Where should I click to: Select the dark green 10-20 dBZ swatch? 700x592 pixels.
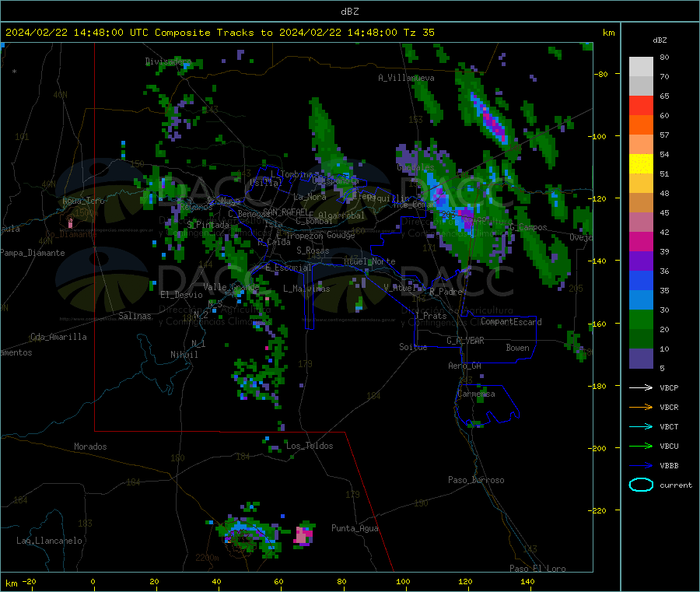(641, 339)
